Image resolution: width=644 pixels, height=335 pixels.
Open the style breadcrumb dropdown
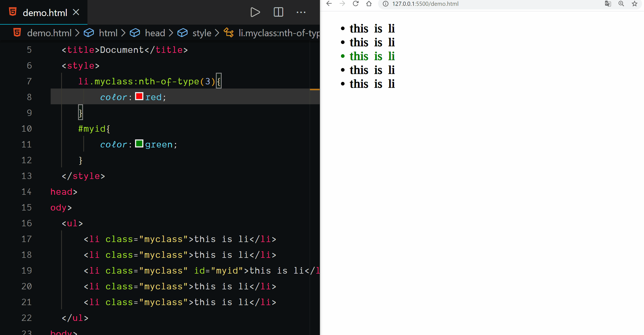click(x=201, y=33)
